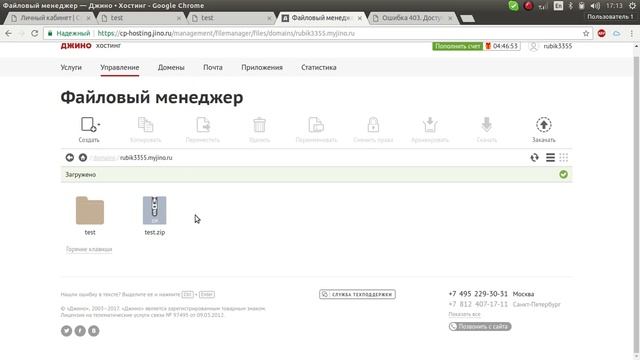This screenshot has width=640, height=360.
Task: Click the Позвонить с сайта button
Action: pyautogui.click(x=480, y=327)
